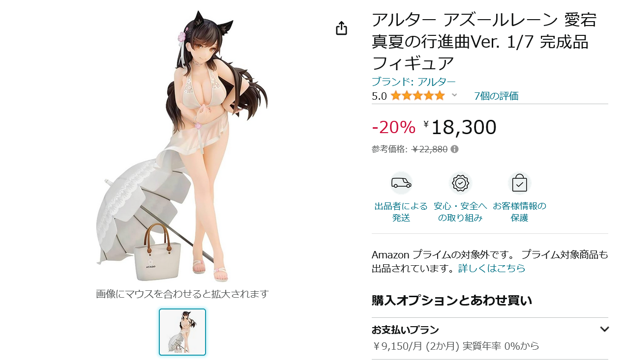This screenshot has width=625, height=364.
Task: Click the info icon beside reference price
Action: [454, 149]
